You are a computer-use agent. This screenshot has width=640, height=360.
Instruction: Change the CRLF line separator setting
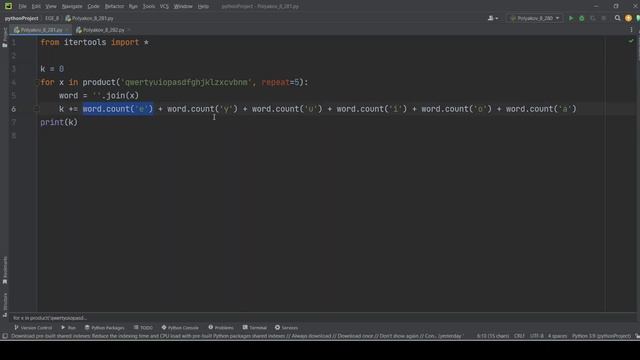[519, 336]
